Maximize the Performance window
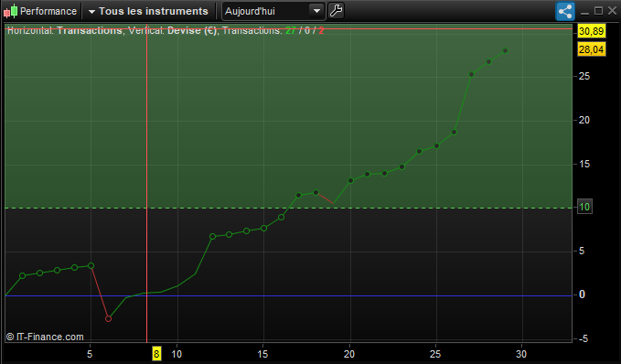 point(598,11)
